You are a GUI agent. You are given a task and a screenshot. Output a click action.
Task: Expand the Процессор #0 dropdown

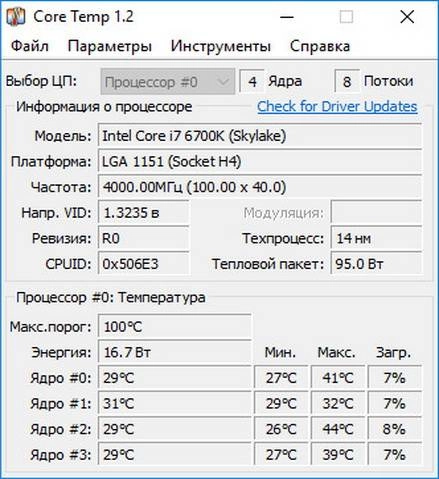168,82
